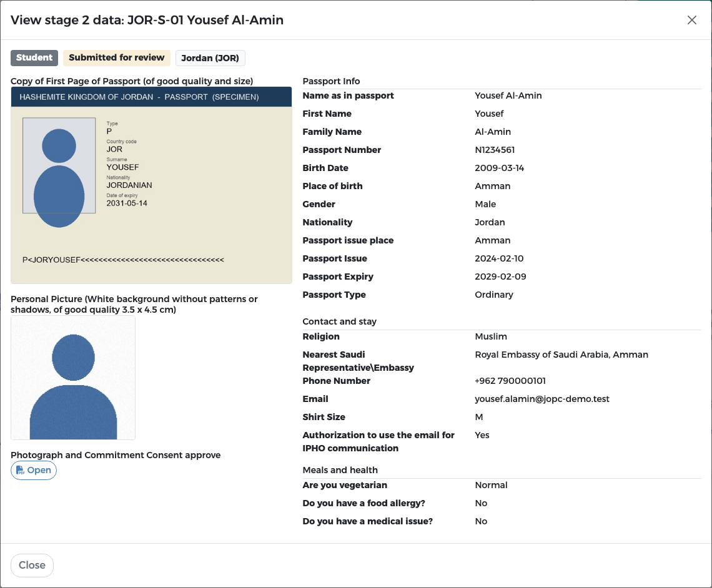The image size is (712, 588).
Task: Click the email authorization answer Yes
Action: pyautogui.click(x=482, y=435)
